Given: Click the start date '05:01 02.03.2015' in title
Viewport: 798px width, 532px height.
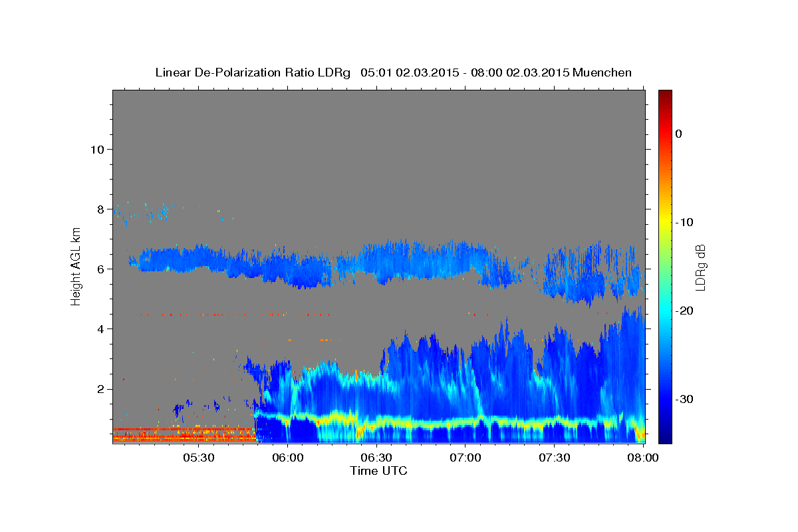Looking at the screenshot, I should (x=409, y=72).
